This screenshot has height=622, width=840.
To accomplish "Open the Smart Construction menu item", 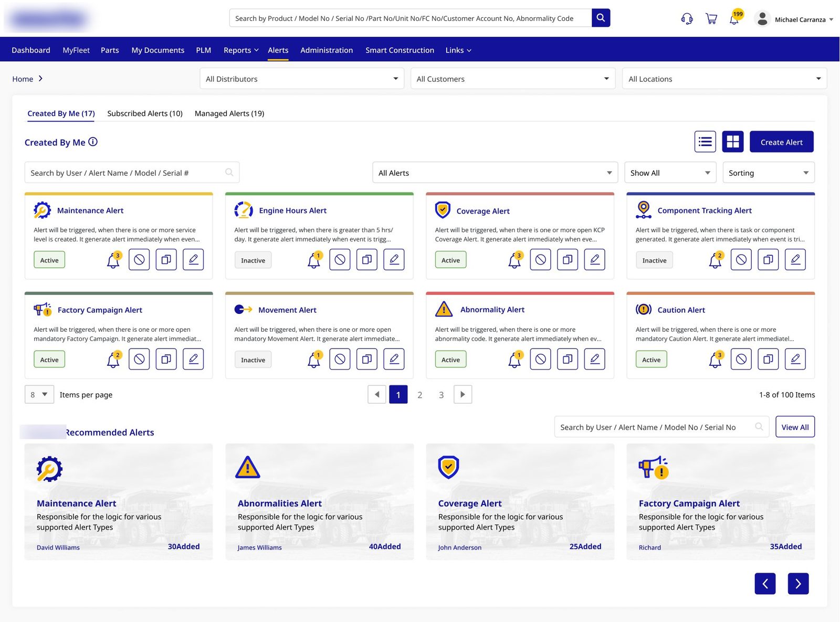I will [400, 50].
